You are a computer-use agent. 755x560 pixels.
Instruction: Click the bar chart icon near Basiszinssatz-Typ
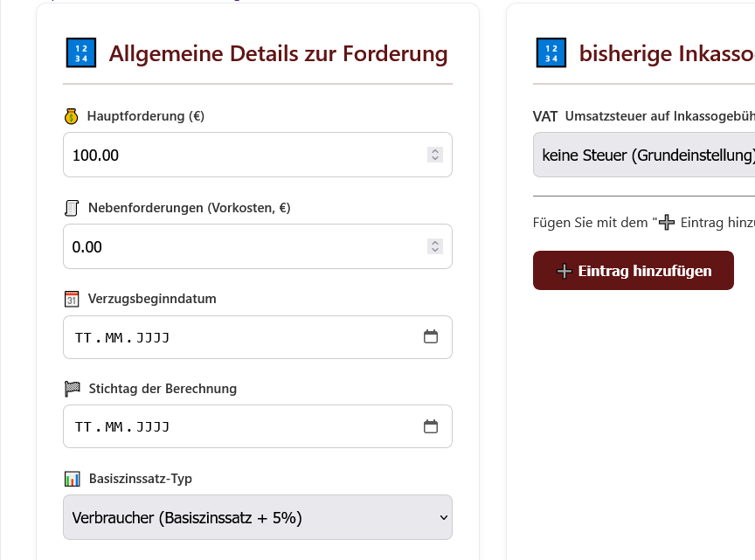pyautogui.click(x=74, y=478)
